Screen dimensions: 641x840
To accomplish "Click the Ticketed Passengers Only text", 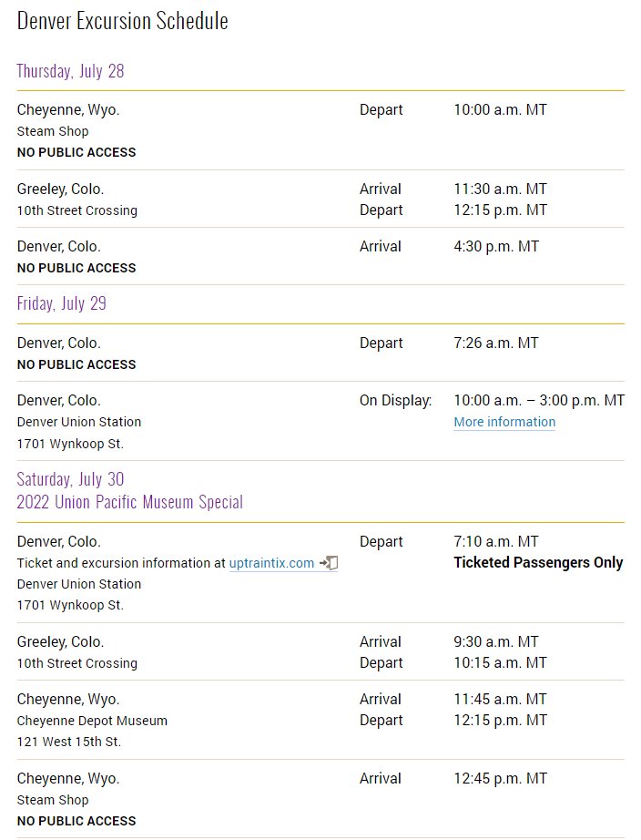I will 538,562.
